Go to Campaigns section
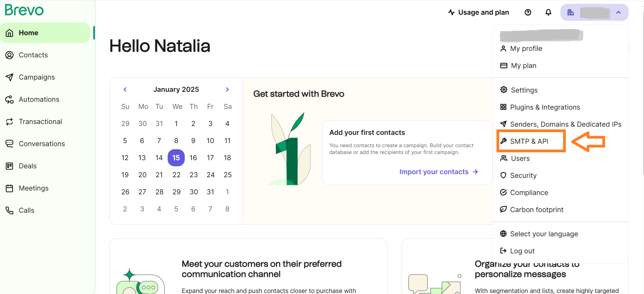 point(37,77)
